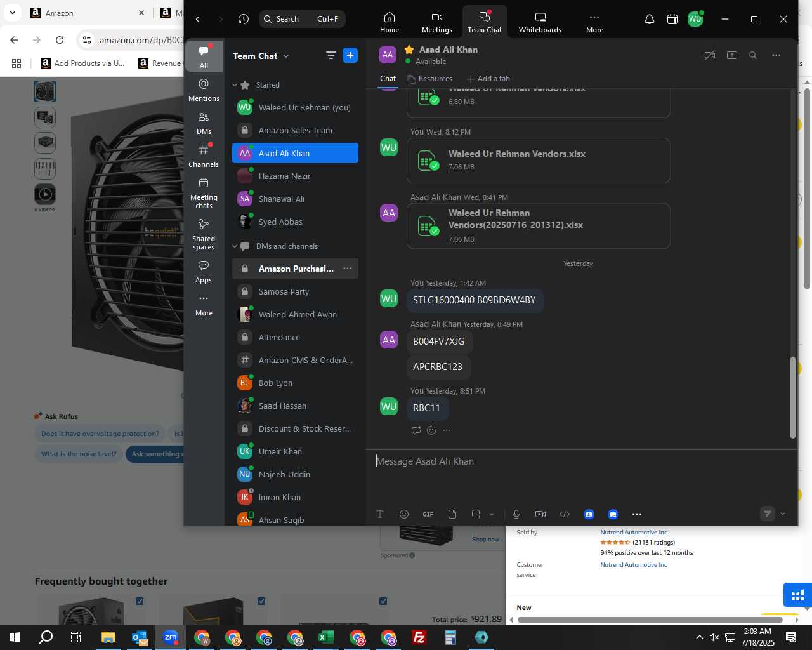Reply to the RBC11 message
The image size is (812, 650).
(x=416, y=430)
